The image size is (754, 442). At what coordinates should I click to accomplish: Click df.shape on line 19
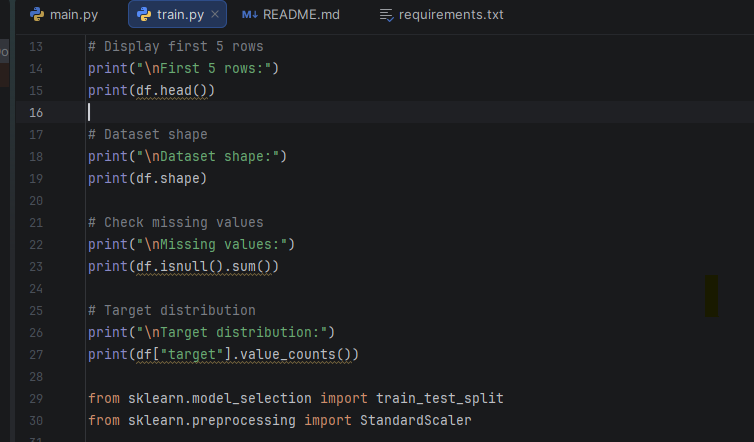click(168, 178)
